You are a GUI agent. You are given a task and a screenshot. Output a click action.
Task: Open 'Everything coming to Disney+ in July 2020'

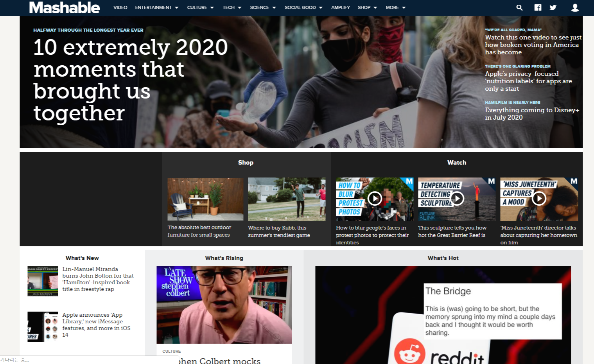(x=532, y=113)
